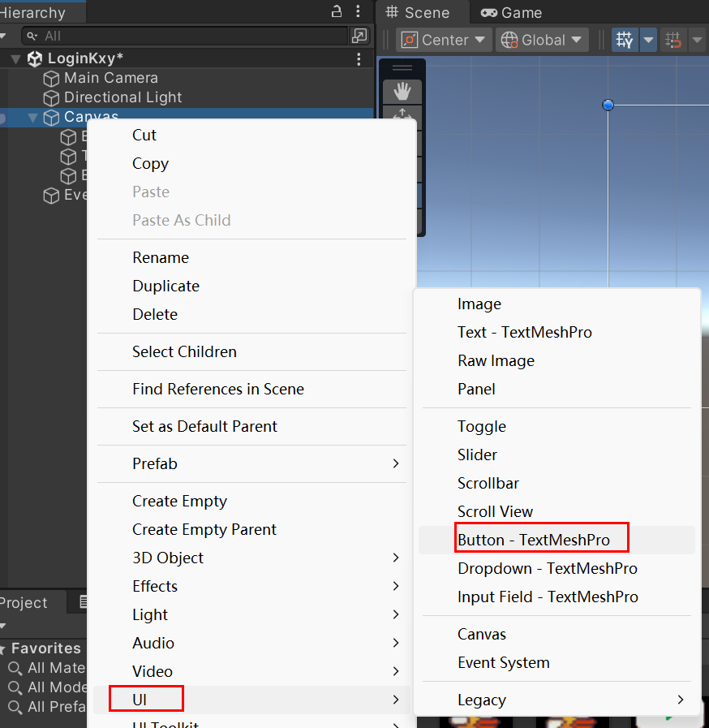The height and width of the screenshot is (728, 709).
Task: Select Slider from the UI submenu
Action: [x=477, y=454]
